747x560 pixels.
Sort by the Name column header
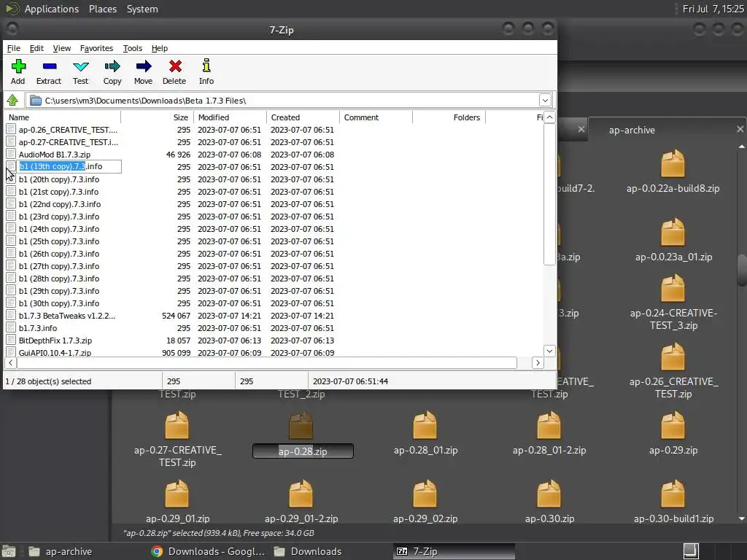point(63,117)
